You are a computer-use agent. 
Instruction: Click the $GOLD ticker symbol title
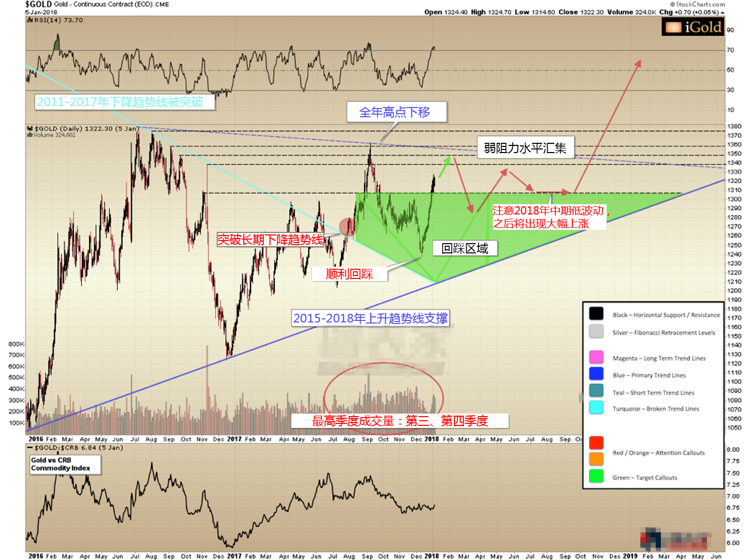[x=38, y=4]
